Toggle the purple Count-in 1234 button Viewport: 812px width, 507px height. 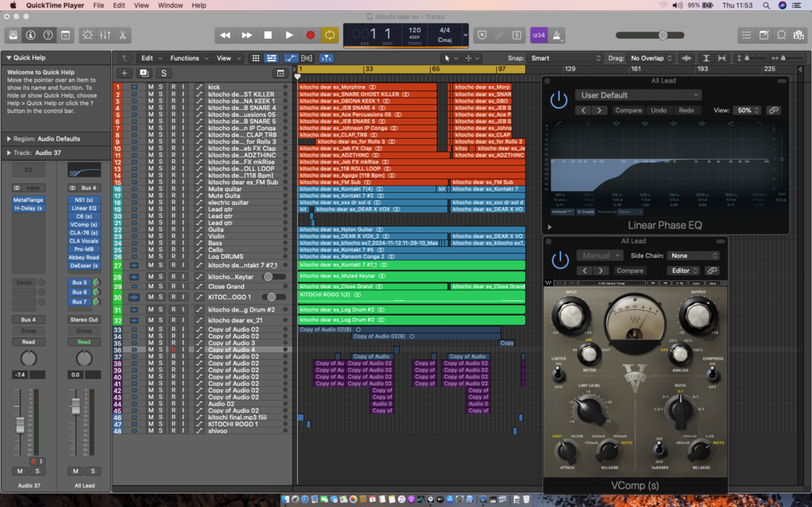click(539, 36)
